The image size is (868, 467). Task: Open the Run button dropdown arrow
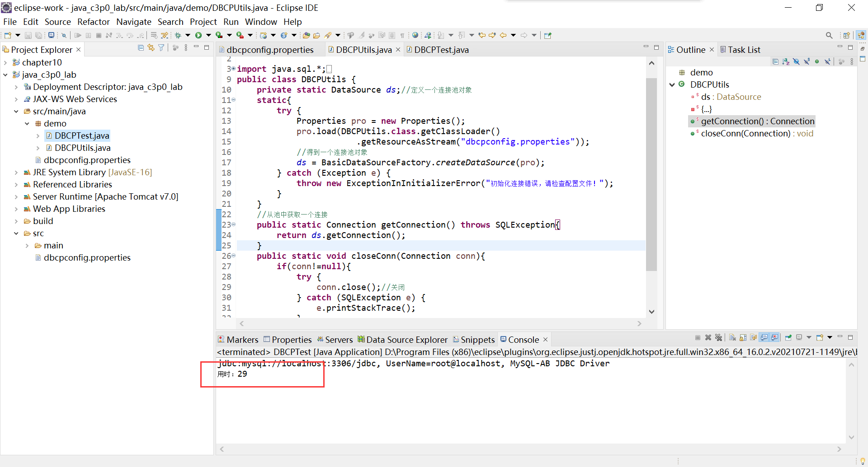(208, 36)
